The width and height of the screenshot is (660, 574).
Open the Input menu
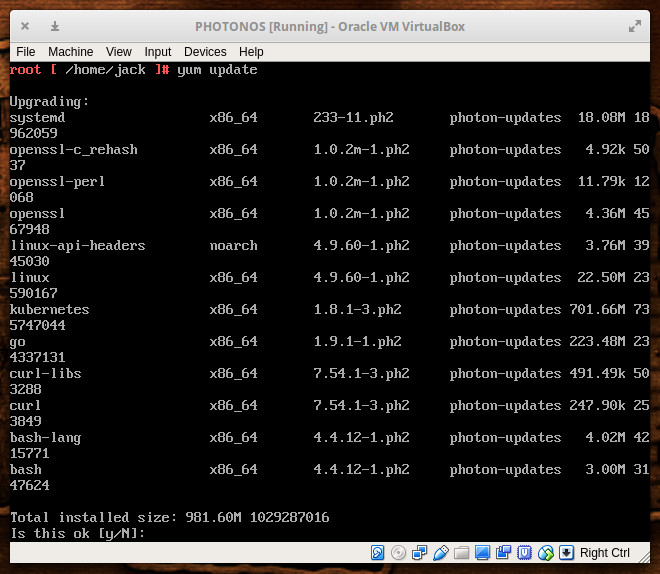point(158,52)
